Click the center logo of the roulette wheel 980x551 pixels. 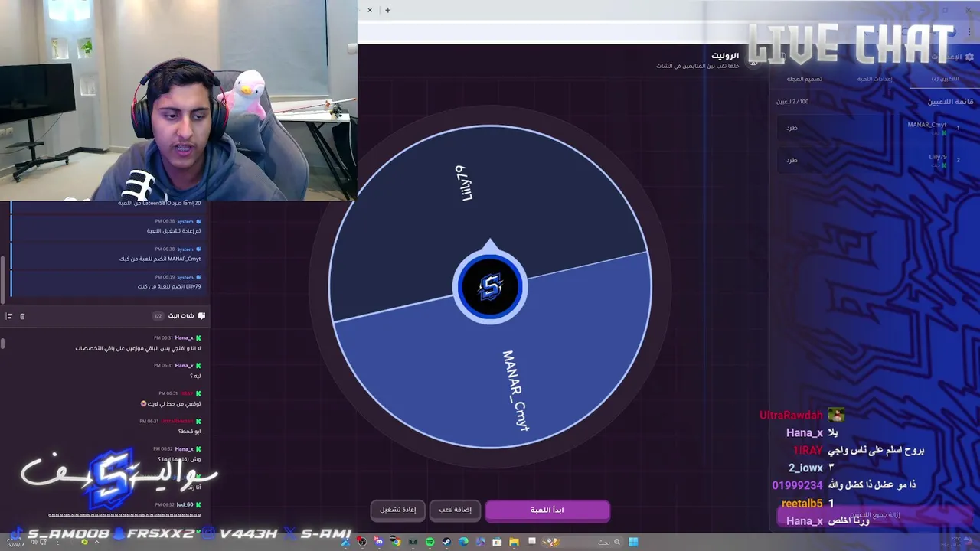[x=490, y=287]
